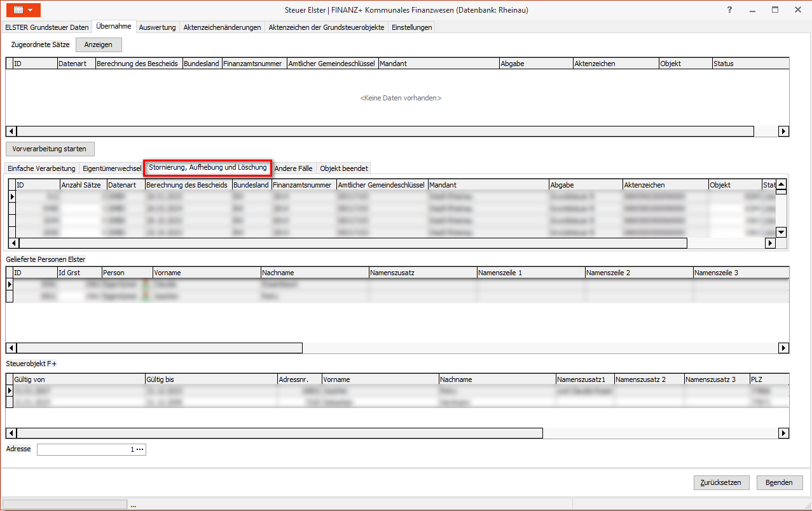Open the Adresse lookup ellipsis button
Viewport: 812px width, 511px height.
pos(141,449)
